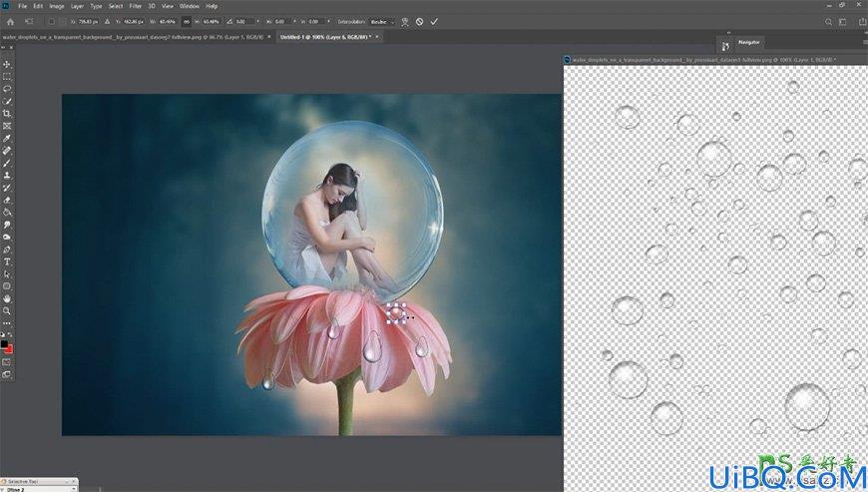Open the Layer menu
This screenshot has height=492, width=868.
(78, 6)
